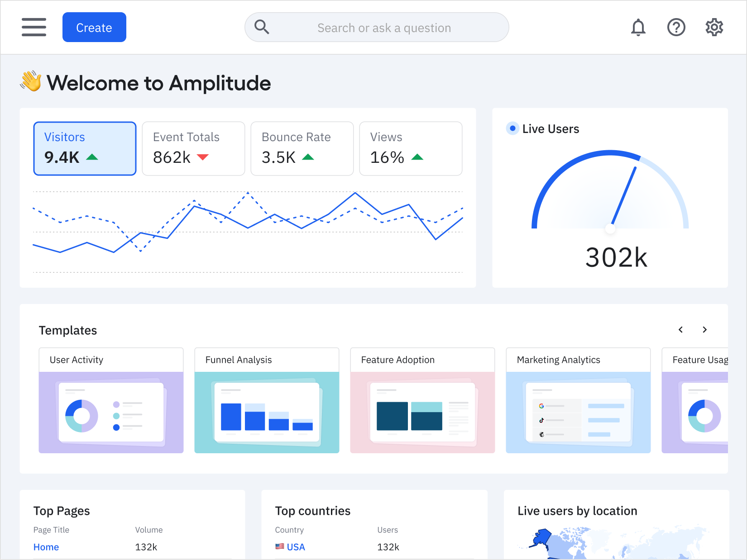Viewport: 747px width, 560px height.
Task: Click the green up arrow beside 16%
Action: point(417,157)
